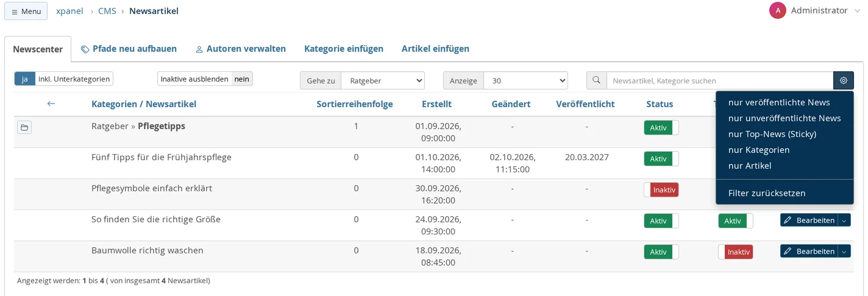Image resolution: width=868 pixels, height=296 pixels.
Task: Open the Gehe zu Ratgeber dropdown
Action: [383, 80]
